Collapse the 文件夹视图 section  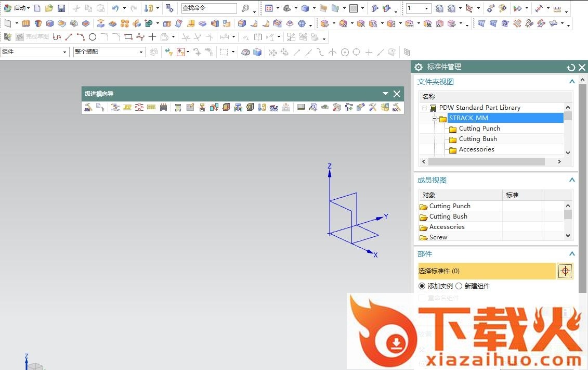572,82
